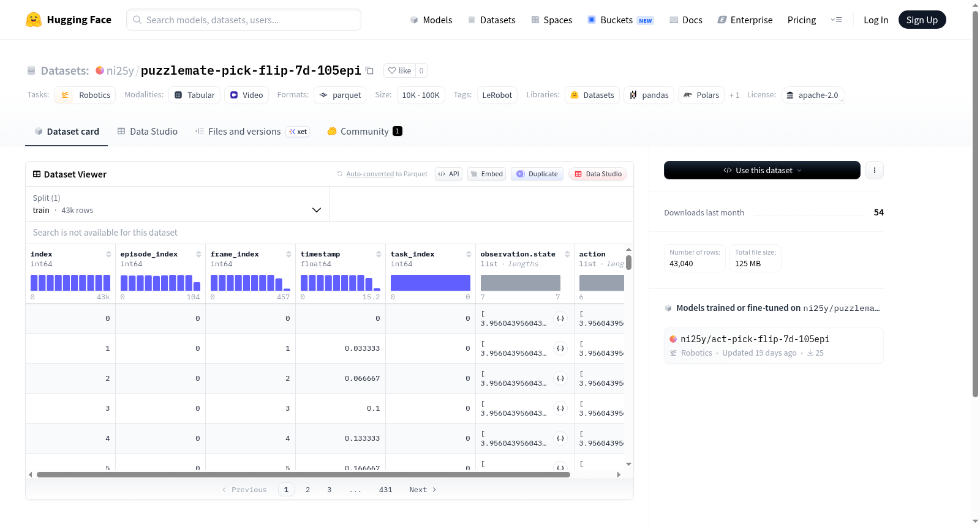Image resolution: width=980 pixels, height=527 pixels.
Task: Click the ni25y author name link
Action: pos(120,70)
